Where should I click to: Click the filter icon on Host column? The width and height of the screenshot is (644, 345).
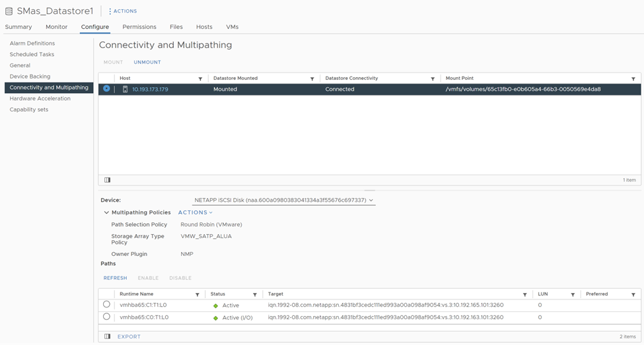click(200, 78)
